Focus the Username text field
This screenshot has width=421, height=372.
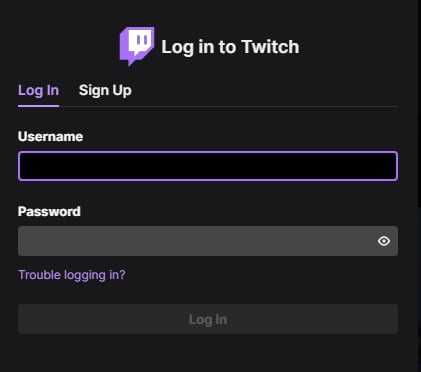[x=208, y=166]
